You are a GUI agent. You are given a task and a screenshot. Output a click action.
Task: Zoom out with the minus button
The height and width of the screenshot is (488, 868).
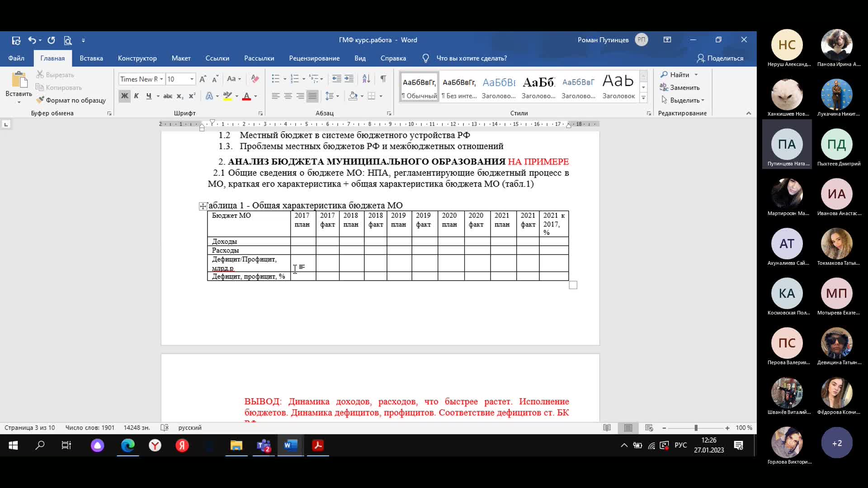click(x=664, y=428)
